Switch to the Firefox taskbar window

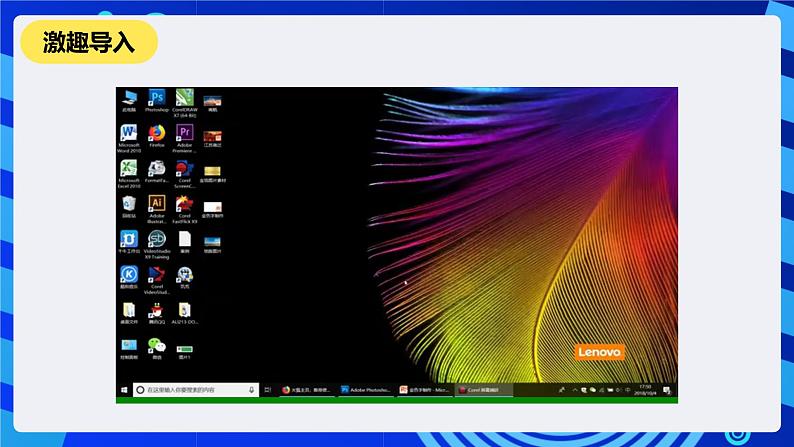click(x=306, y=390)
